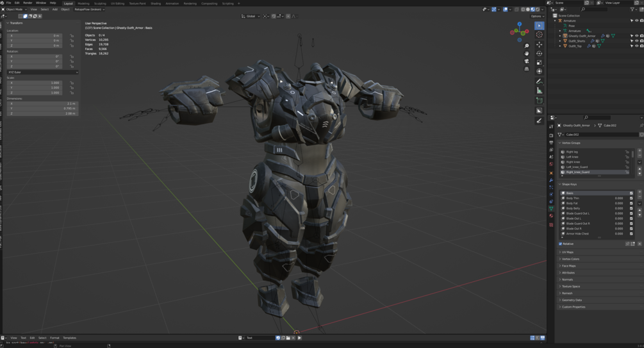Toggle visibility eye of Ghostly Outfit_Armor
Viewport: 644px width, 348px height.
tap(636, 36)
